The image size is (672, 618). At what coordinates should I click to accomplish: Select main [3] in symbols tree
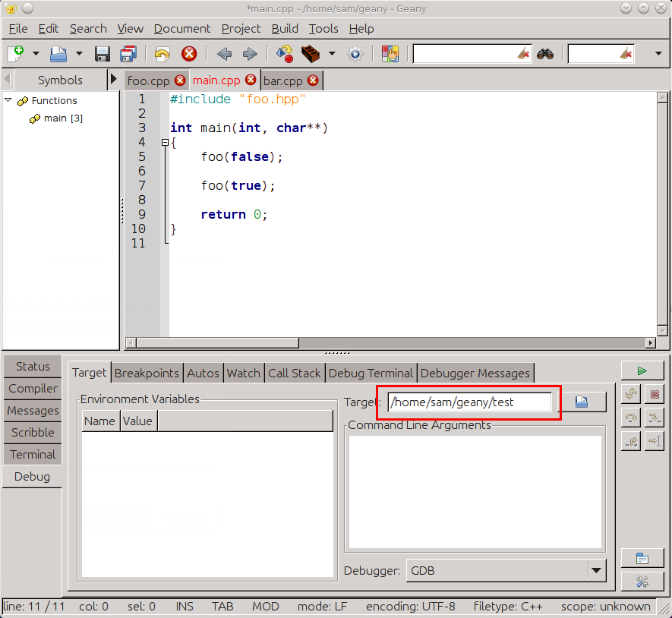click(x=63, y=118)
